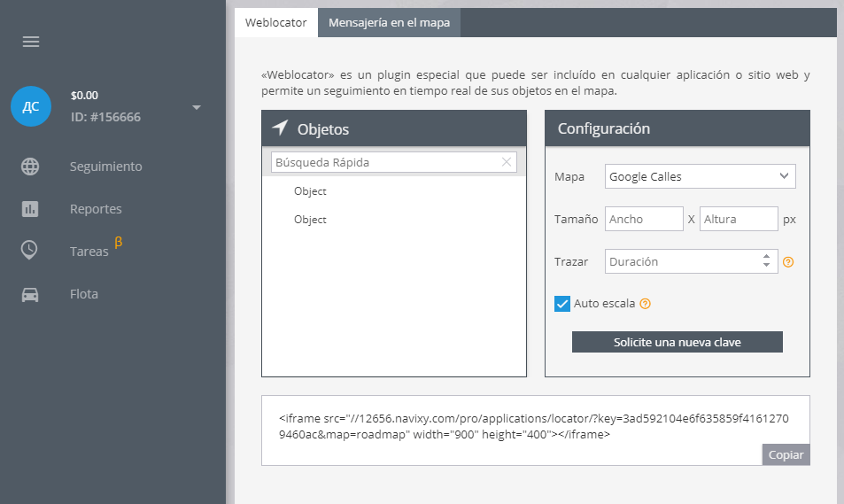Select the Weblocator tab
The height and width of the screenshot is (504, 844).
click(276, 23)
